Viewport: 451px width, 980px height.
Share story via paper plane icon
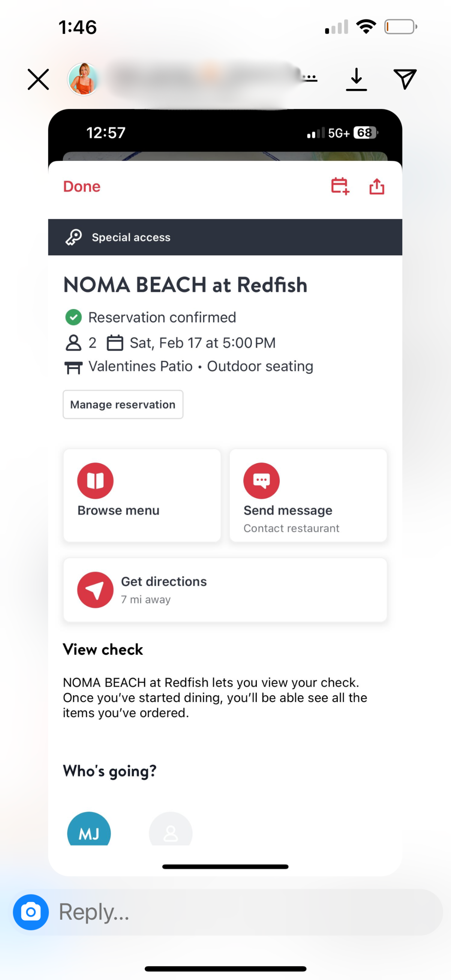click(405, 79)
